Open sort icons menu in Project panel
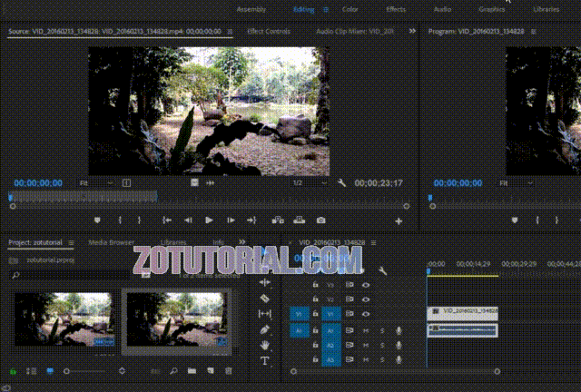 coord(122,371)
